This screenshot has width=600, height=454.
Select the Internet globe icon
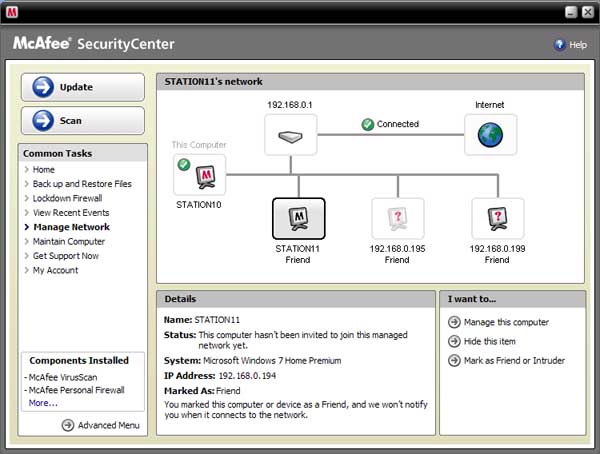(490, 135)
